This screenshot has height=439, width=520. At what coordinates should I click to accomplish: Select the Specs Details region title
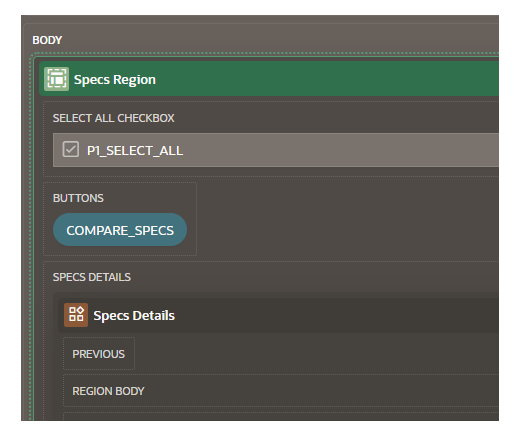tap(134, 315)
